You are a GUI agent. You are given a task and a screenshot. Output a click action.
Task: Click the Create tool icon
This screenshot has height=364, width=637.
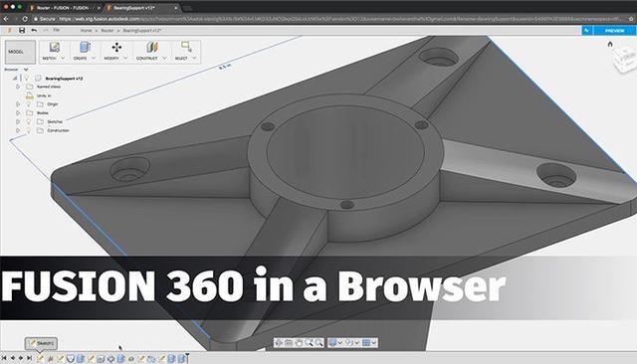[85, 48]
